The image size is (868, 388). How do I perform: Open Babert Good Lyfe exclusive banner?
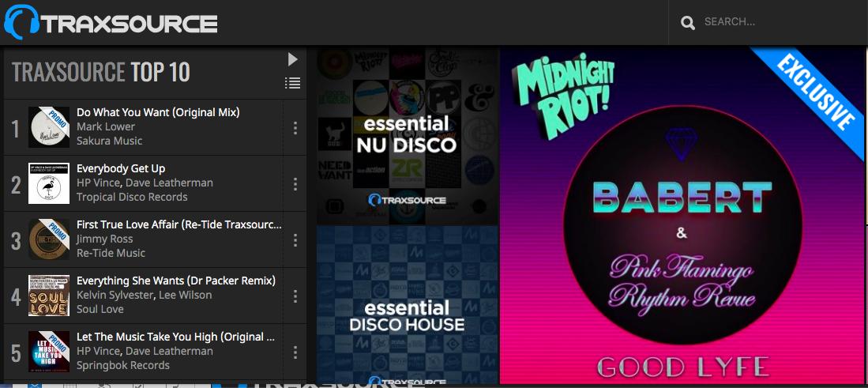coord(682,215)
